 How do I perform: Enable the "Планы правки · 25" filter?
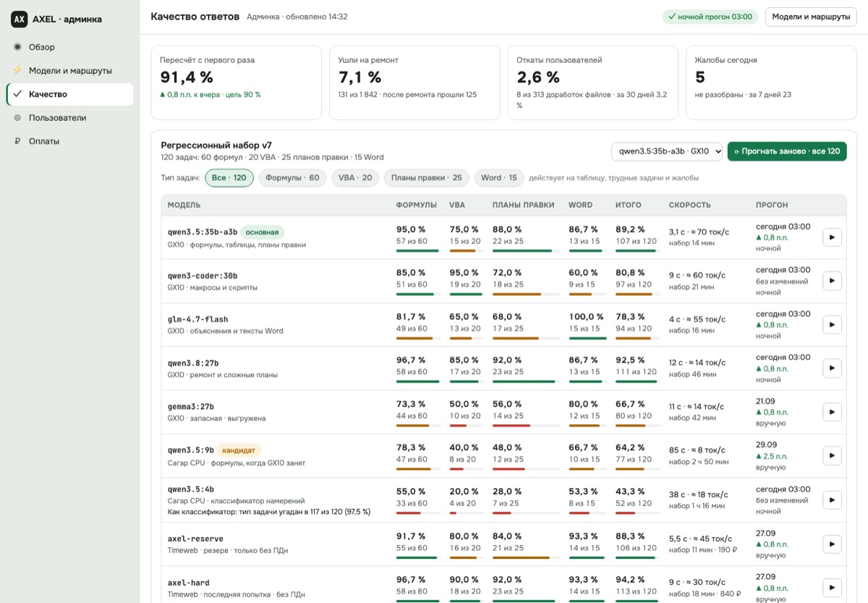pyautogui.click(x=427, y=178)
